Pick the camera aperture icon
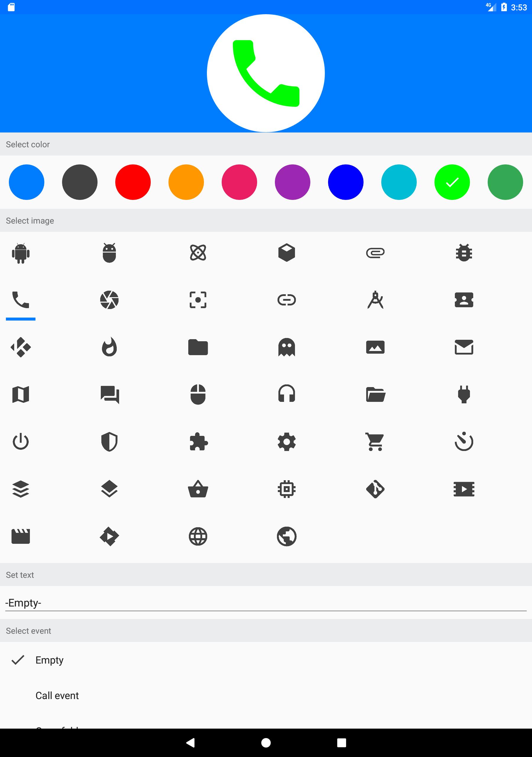 pyautogui.click(x=109, y=300)
